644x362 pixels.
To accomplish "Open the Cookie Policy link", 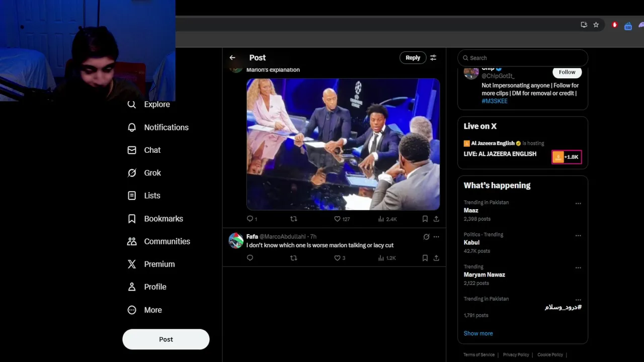I will click(x=550, y=354).
